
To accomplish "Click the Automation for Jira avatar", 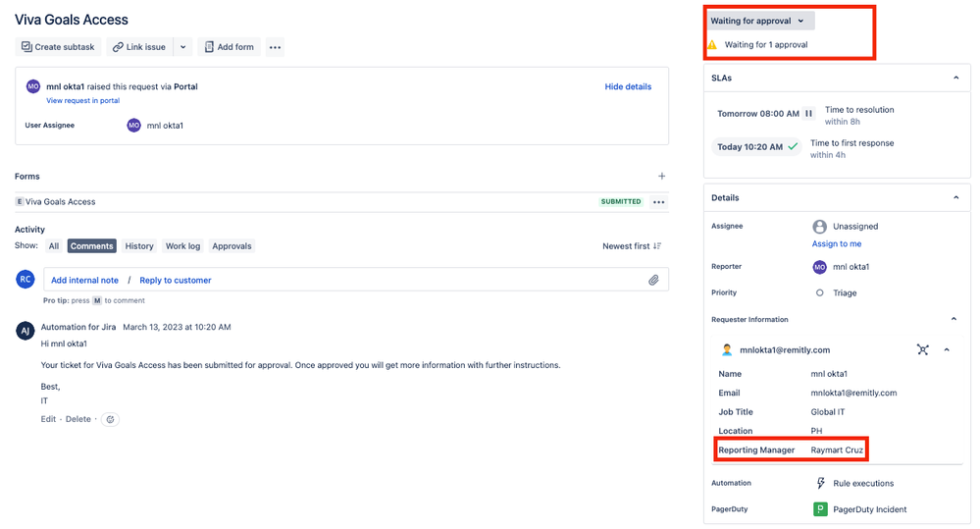I will (25, 330).
